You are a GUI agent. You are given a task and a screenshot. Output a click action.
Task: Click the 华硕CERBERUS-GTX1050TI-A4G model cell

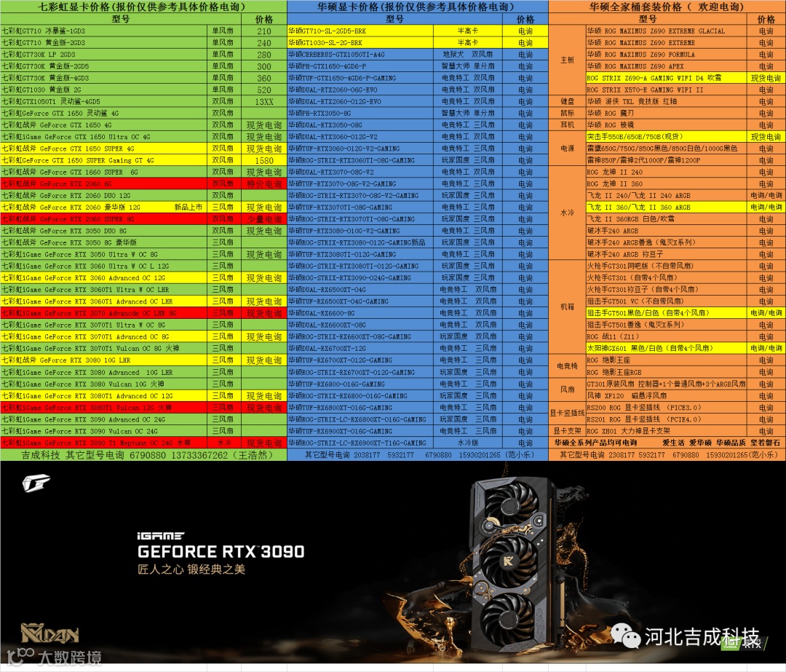coord(360,55)
